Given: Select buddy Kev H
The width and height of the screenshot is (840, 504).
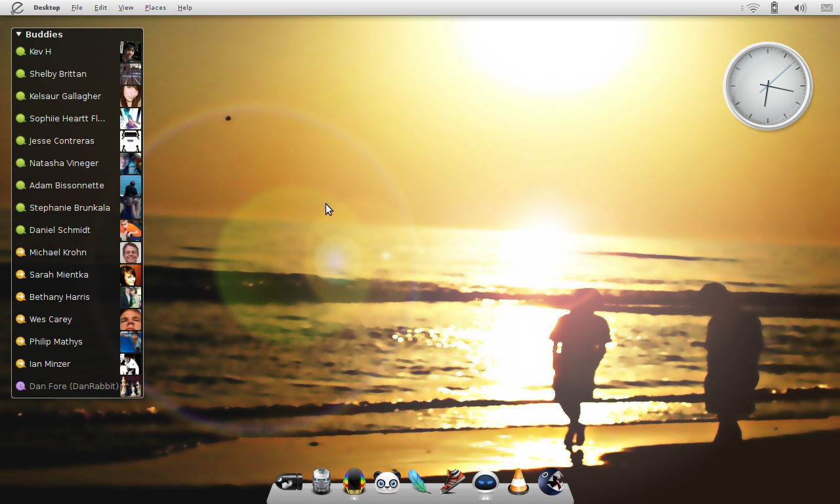Looking at the screenshot, I should pyautogui.click(x=77, y=51).
